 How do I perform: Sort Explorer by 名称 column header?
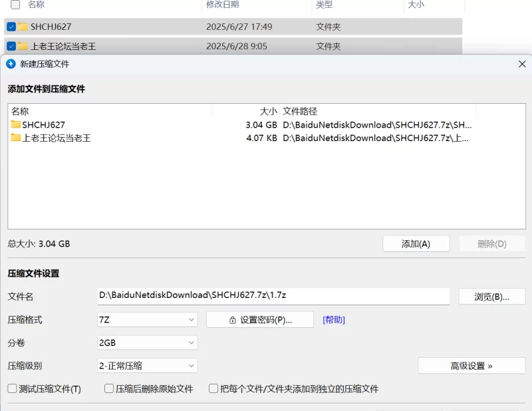(x=37, y=5)
